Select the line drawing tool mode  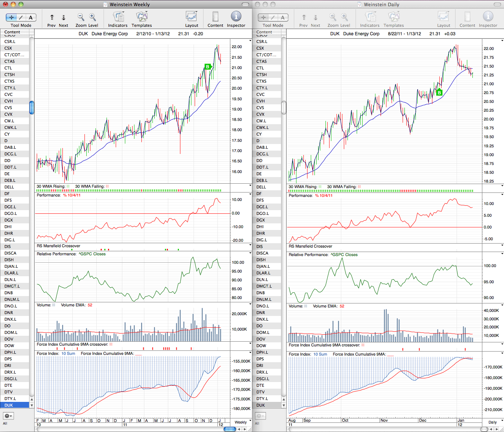(21, 17)
